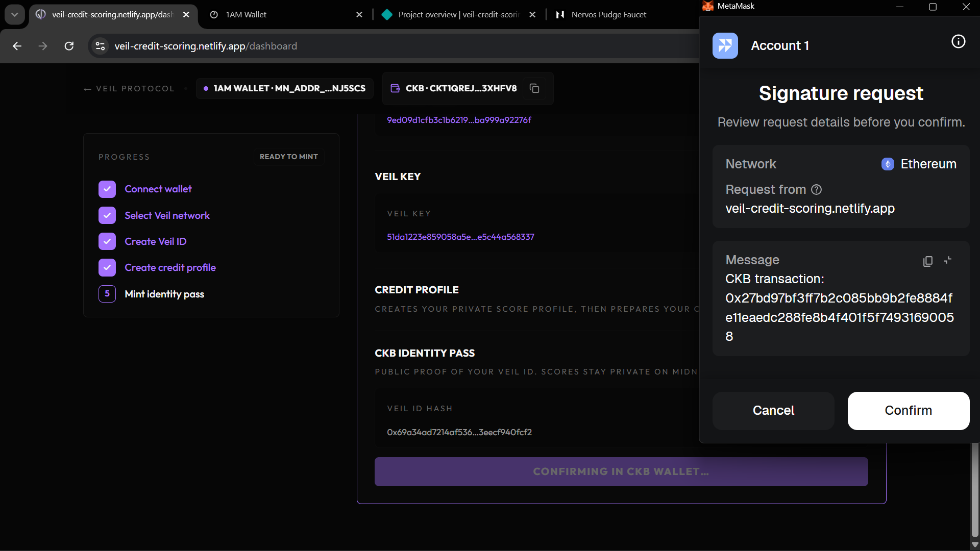The image size is (980, 551).
Task: Reload the dashboard page
Action: pyautogui.click(x=69, y=46)
